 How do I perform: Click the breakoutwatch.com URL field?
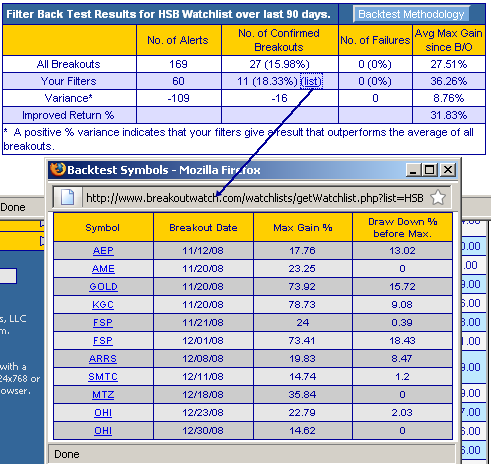(255, 198)
